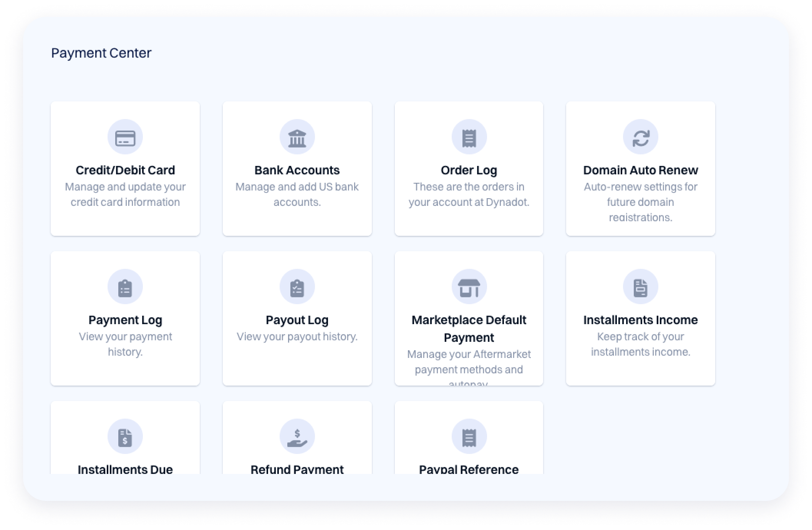Viewport: 812px width, 530px height.
Task: Click the Payout Log checklist icon
Action: [x=297, y=287]
